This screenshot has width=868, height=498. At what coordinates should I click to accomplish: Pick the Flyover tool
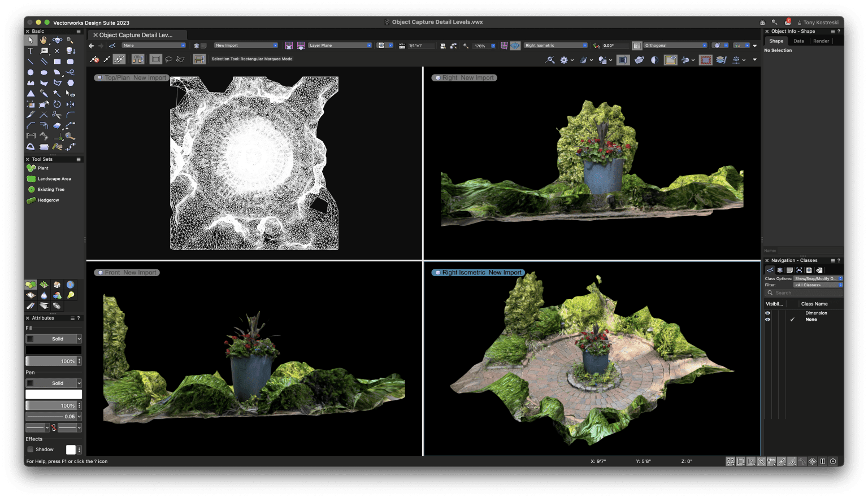[x=57, y=40]
